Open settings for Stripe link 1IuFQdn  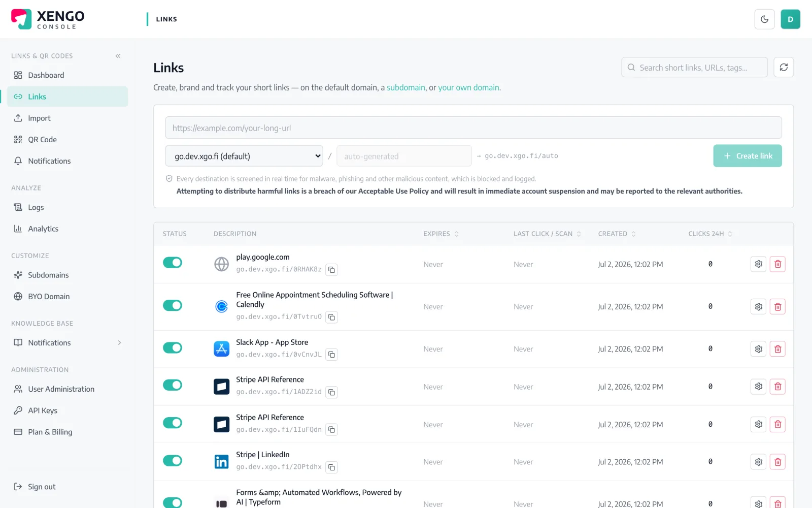[x=758, y=424]
